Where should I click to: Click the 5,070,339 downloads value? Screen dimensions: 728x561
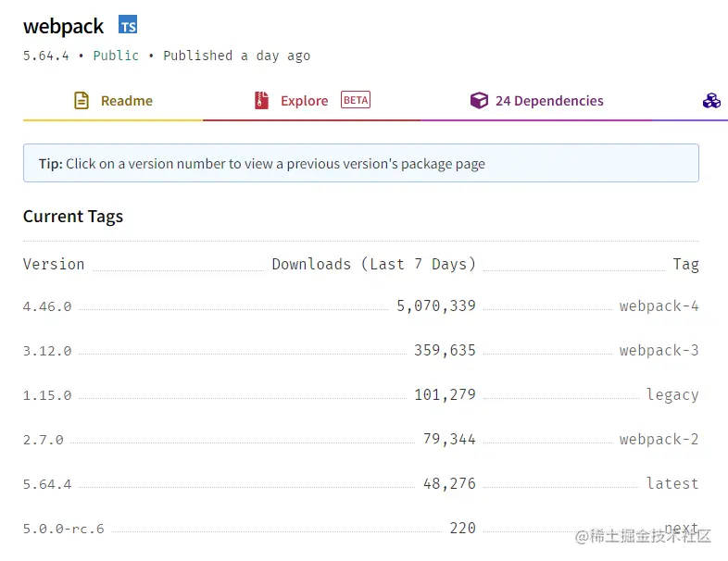click(x=436, y=305)
